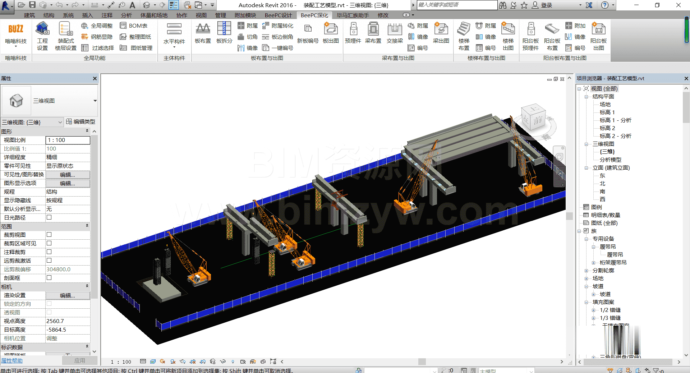Click the 编辑类型 edit type button

[x=81, y=121]
